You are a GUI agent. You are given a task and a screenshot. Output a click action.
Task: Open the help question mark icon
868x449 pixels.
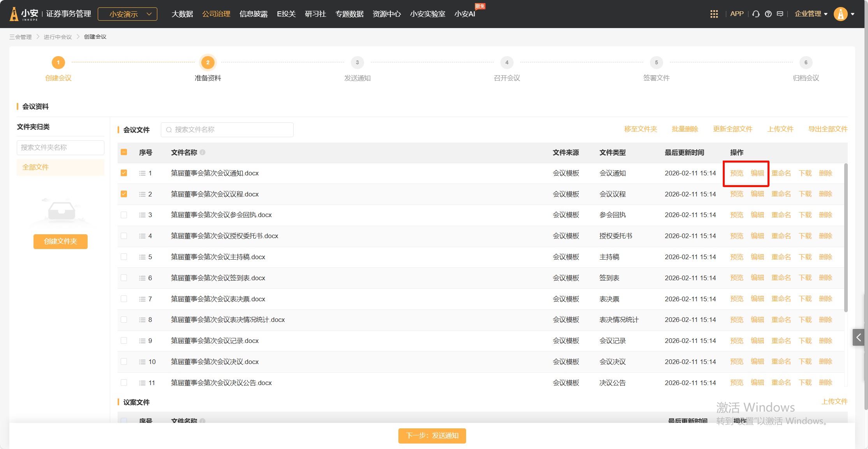768,14
